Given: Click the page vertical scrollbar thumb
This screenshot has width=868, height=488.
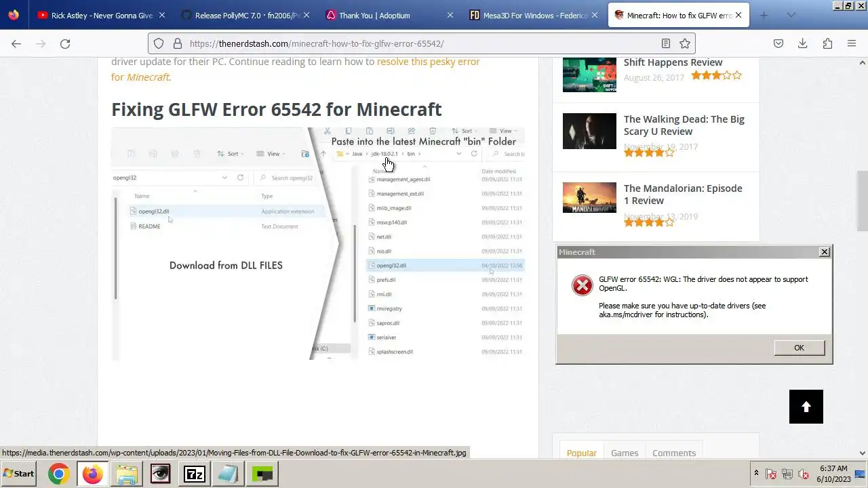Looking at the screenshot, I should 863,202.
